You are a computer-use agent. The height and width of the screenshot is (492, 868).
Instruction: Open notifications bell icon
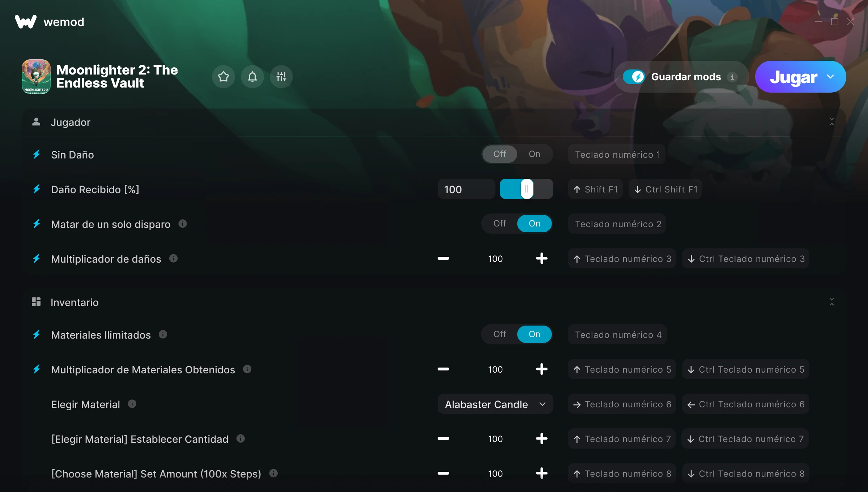(252, 77)
